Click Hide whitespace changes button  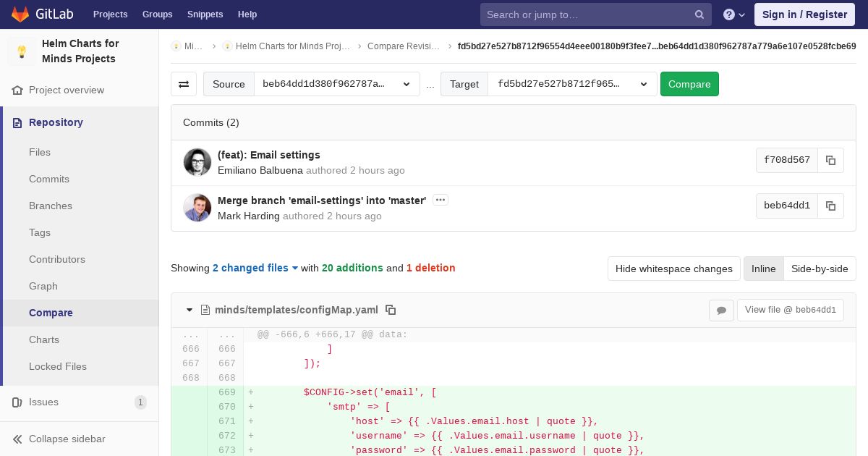(673, 269)
